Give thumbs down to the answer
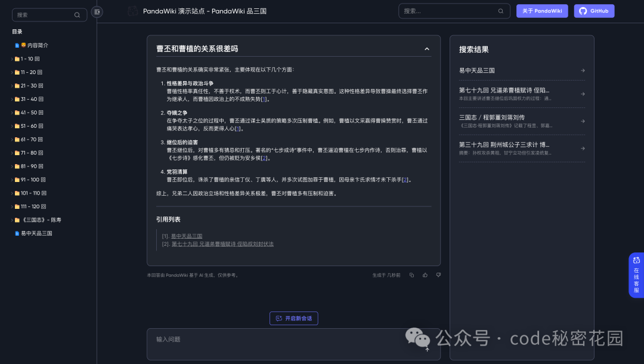This screenshot has height=364, width=644. click(x=438, y=275)
